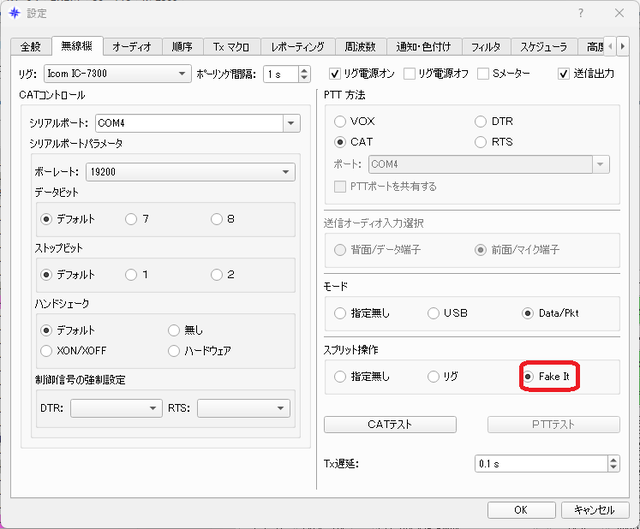Select handshake ハードウェア radio button

coord(174,351)
